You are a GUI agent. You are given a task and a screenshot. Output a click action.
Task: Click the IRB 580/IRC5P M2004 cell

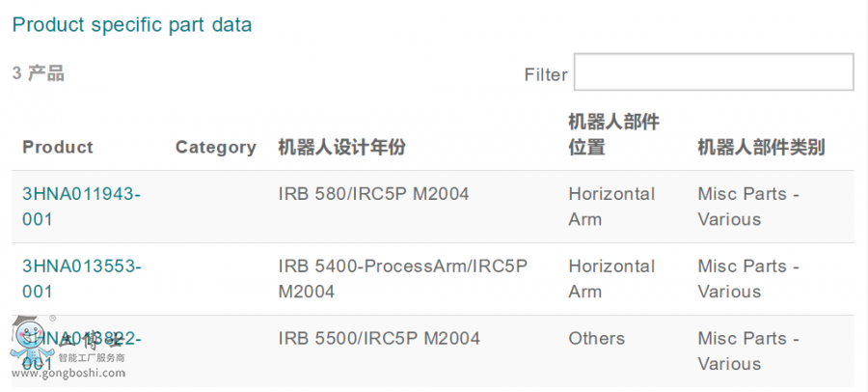pos(373,194)
